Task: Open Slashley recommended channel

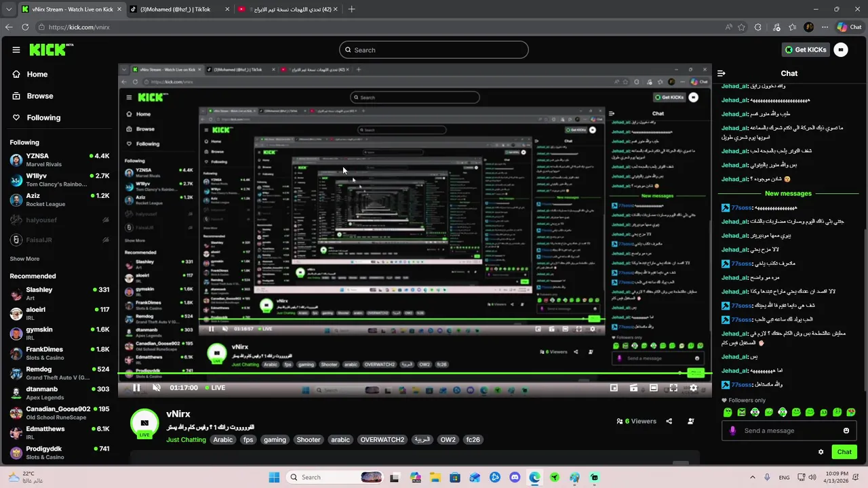Action: point(60,293)
